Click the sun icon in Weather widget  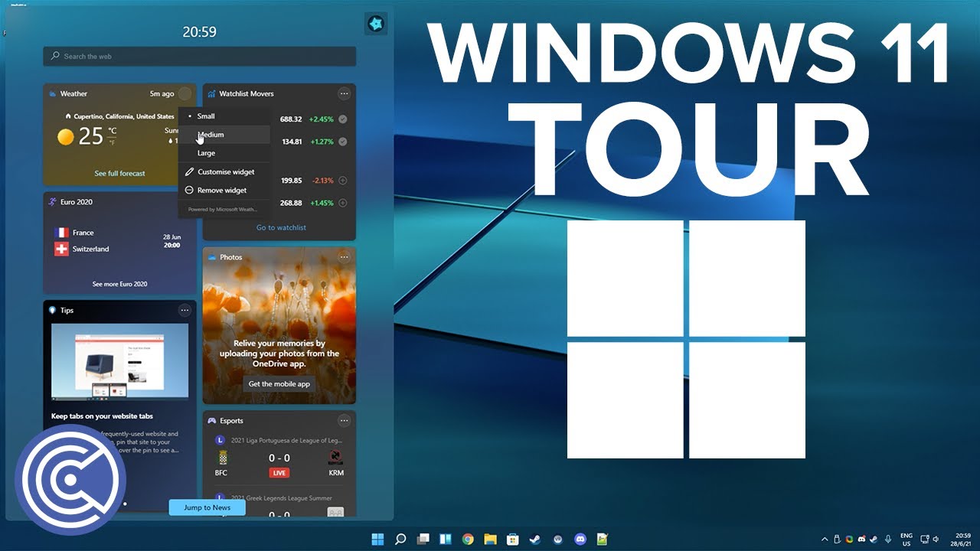tap(66, 137)
